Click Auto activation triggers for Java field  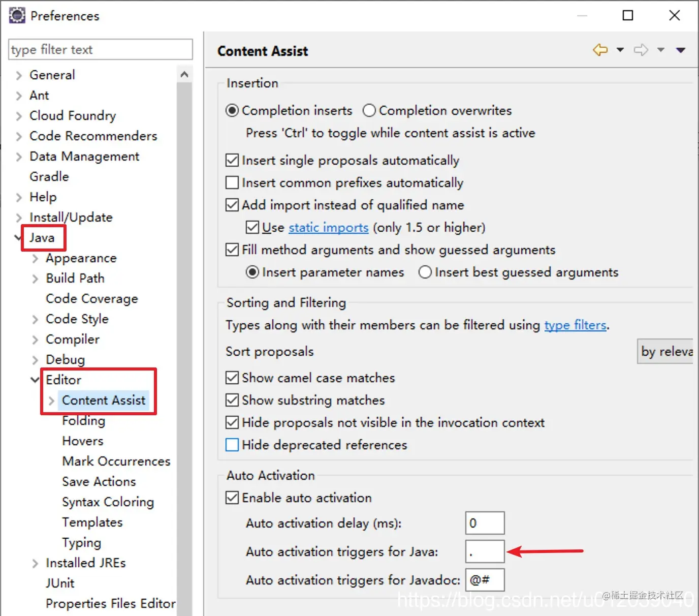point(485,551)
